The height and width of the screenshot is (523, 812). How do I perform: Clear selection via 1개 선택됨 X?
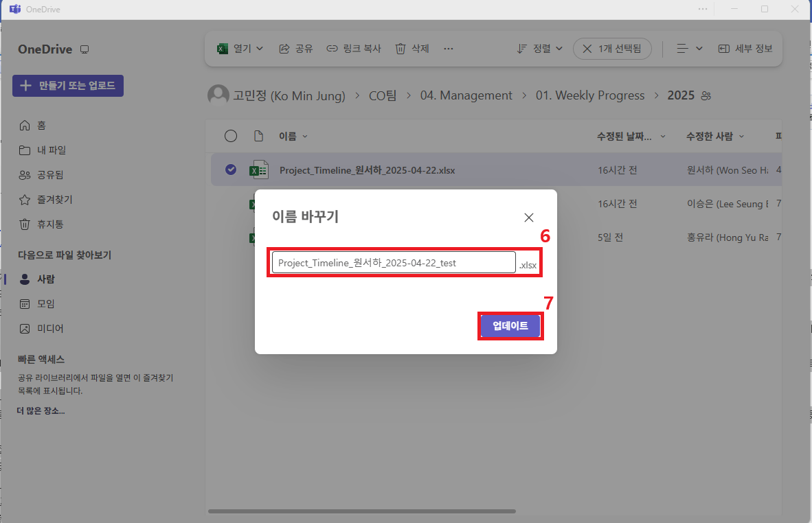[587, 49]
